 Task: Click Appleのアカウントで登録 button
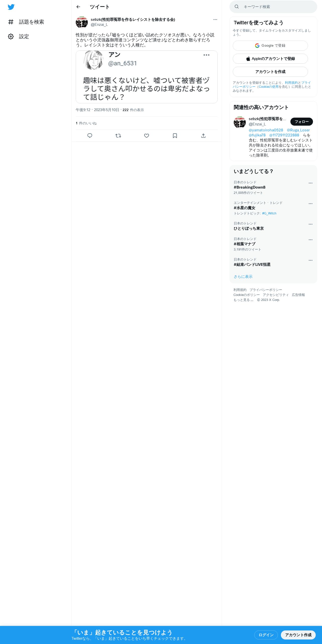click(x=270, y=59)
